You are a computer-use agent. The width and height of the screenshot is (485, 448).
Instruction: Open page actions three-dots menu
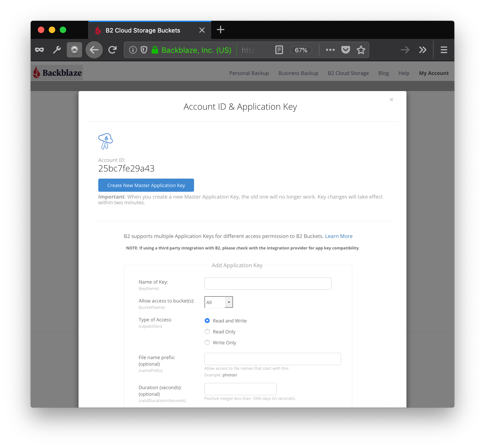(330, 50)
